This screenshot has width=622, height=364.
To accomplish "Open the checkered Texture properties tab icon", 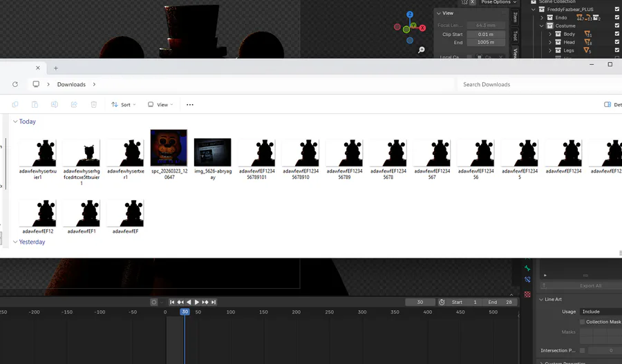I will [527, 294].
